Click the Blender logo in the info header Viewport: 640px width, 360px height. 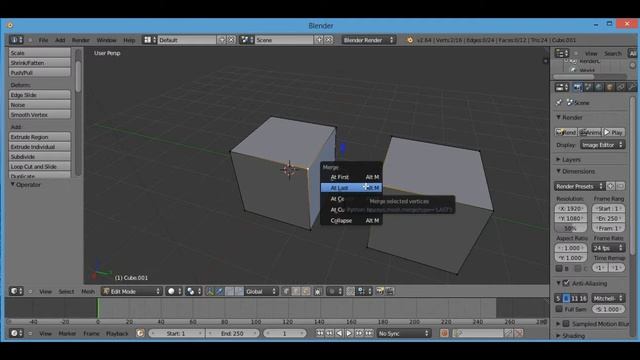410,40
